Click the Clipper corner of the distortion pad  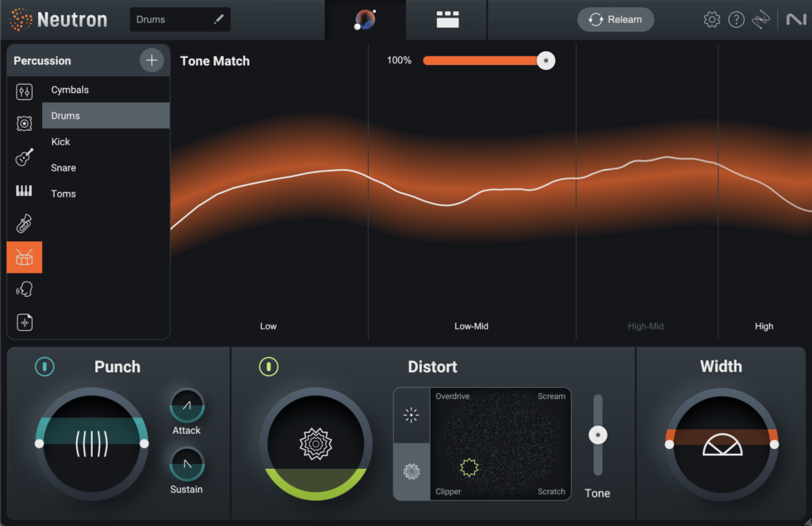pyautogui.click(x=448, y=491)
